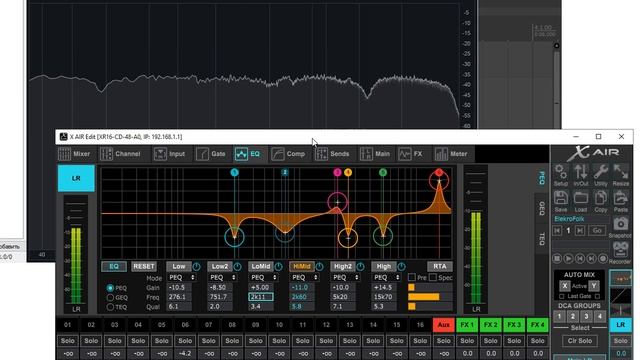Select the GEQ radio button

pos(110,298)
